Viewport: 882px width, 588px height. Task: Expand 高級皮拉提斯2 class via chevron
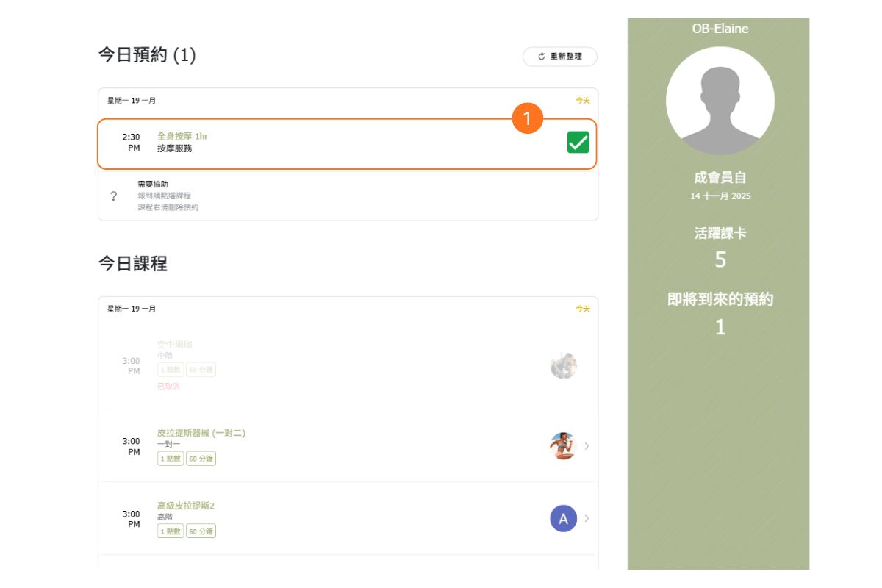coord(587,518)
